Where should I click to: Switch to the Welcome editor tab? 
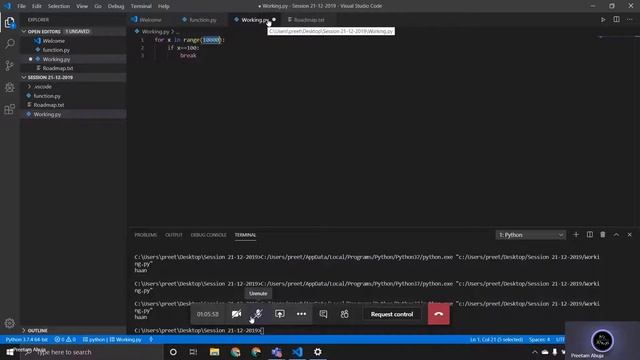click(x=149, y=20)
